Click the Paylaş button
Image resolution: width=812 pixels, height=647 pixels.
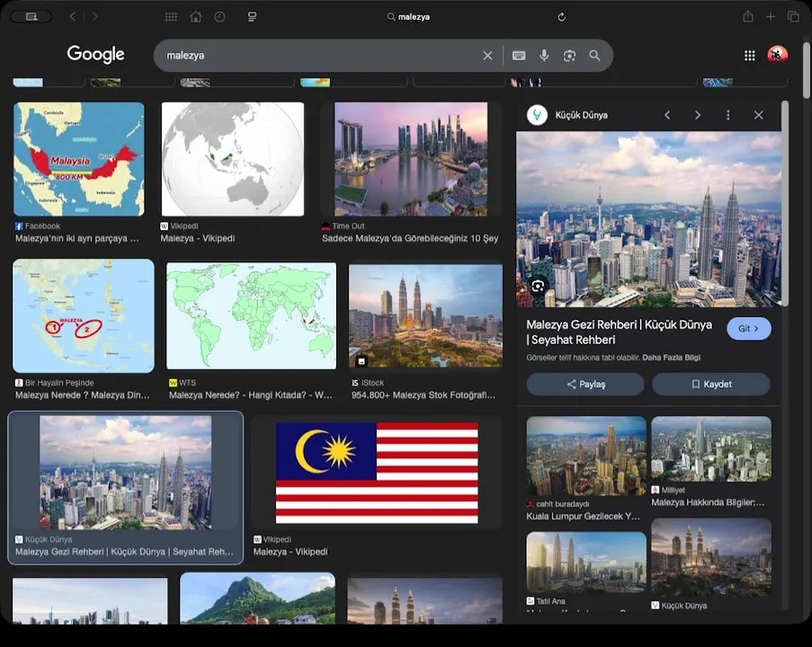[585, 384]
